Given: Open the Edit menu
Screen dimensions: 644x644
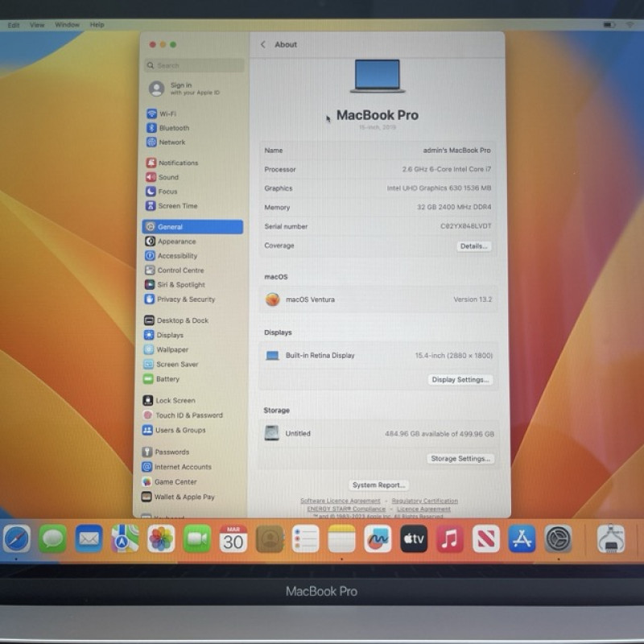Looking at the screenshot, I should [x=14, y=25].
